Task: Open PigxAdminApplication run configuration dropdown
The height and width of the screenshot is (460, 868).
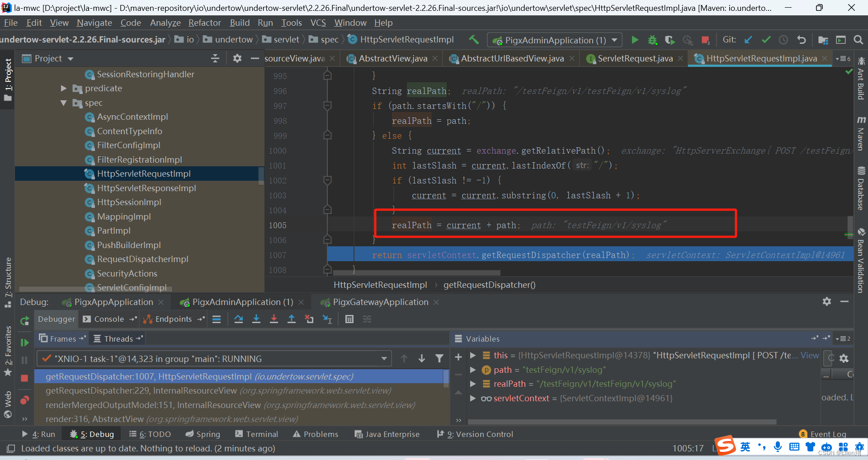Action: (555, 40)
